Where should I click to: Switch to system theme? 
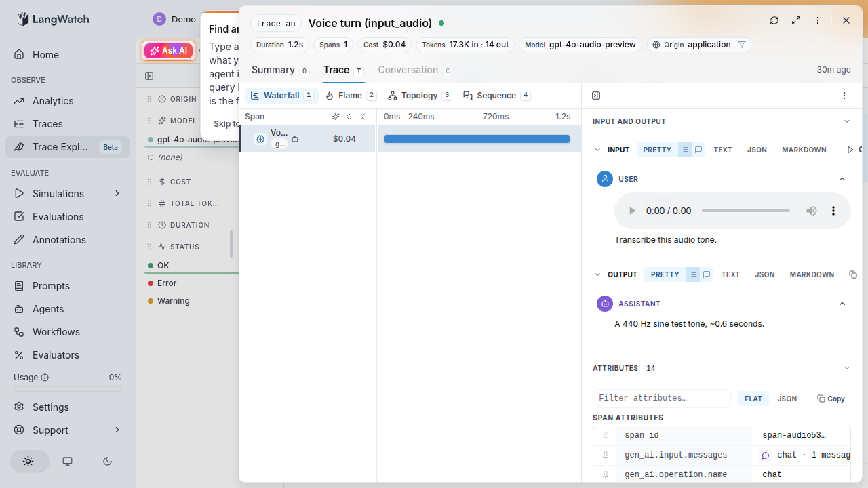pos(67,461)
